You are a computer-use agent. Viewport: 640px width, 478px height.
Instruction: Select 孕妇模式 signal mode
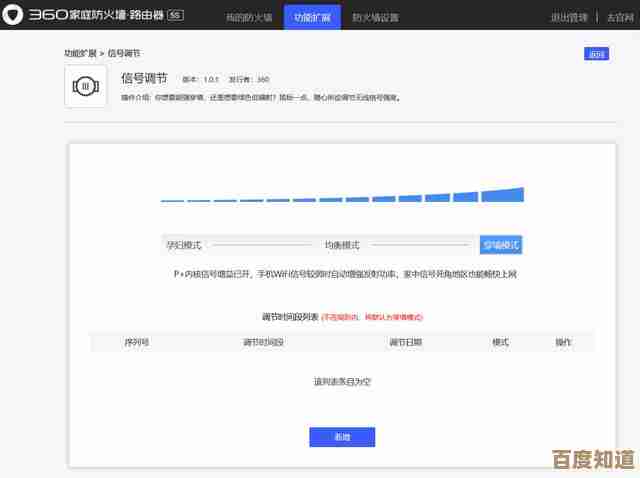point(184,245)
